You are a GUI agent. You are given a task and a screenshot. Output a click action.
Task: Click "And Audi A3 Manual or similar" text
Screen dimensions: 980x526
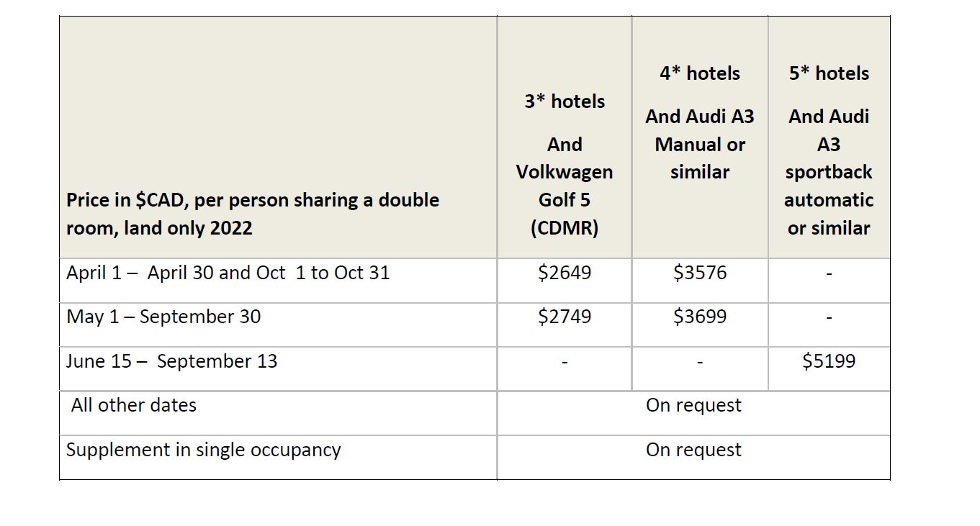pyautogui.click(x=699, y=144)
